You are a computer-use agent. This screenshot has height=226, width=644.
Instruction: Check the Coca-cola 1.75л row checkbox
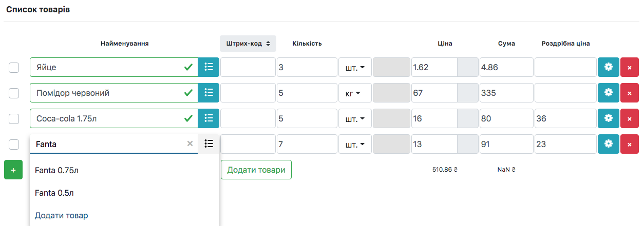(x=14, y=118)
